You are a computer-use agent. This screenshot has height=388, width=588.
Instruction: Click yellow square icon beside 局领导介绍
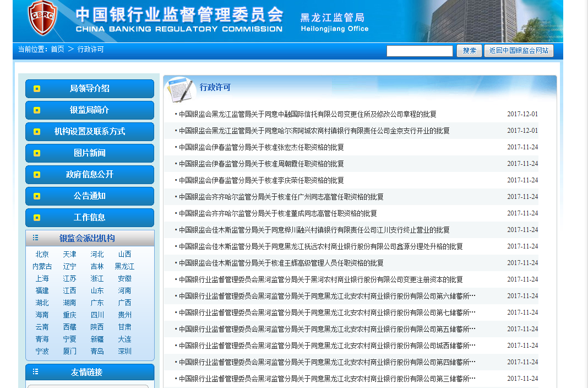[x=37, y=89]
